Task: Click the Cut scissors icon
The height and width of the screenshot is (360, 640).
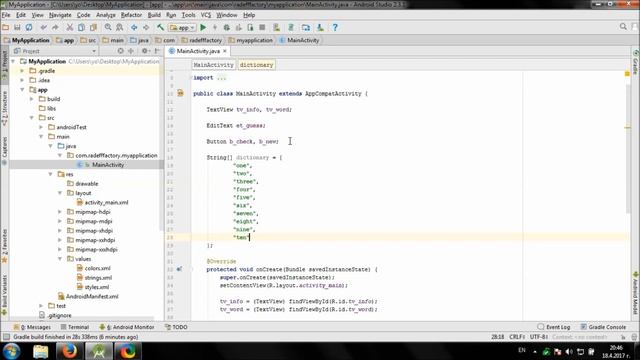Action: [70, 27]
